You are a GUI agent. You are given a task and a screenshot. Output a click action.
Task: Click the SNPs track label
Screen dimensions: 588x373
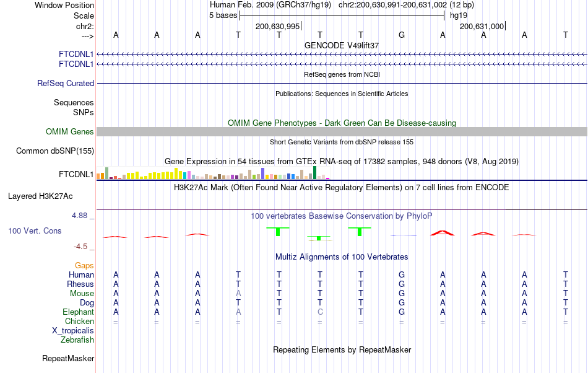click(x=84, y=112)
